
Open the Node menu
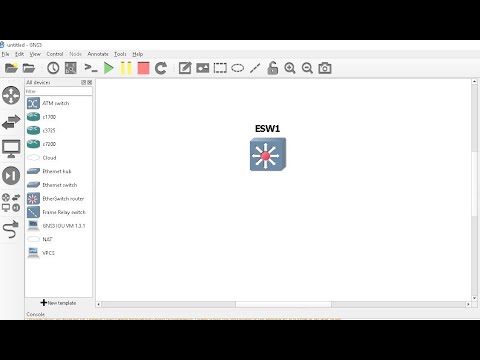click(x=75, y=54)
